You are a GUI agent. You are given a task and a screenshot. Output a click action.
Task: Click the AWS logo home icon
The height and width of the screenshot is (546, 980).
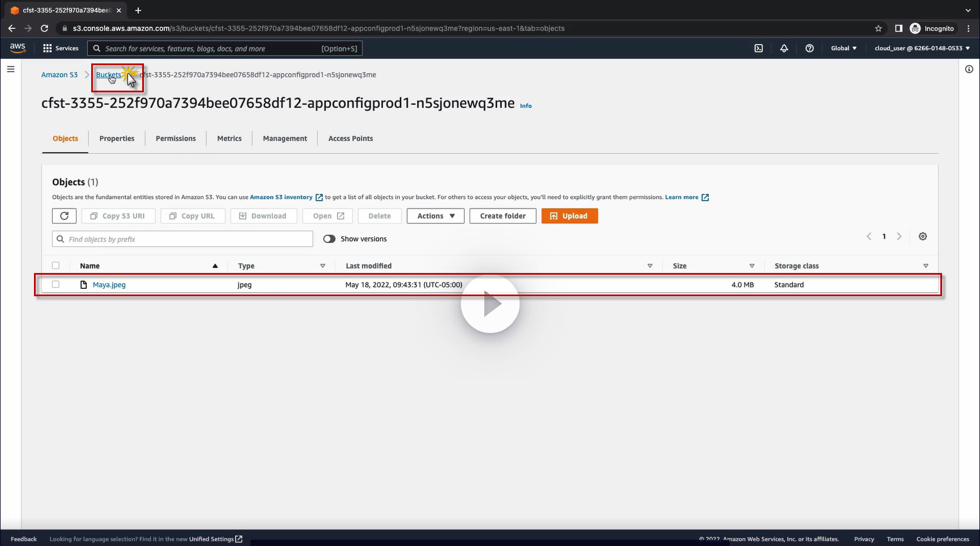pos(18,48)
